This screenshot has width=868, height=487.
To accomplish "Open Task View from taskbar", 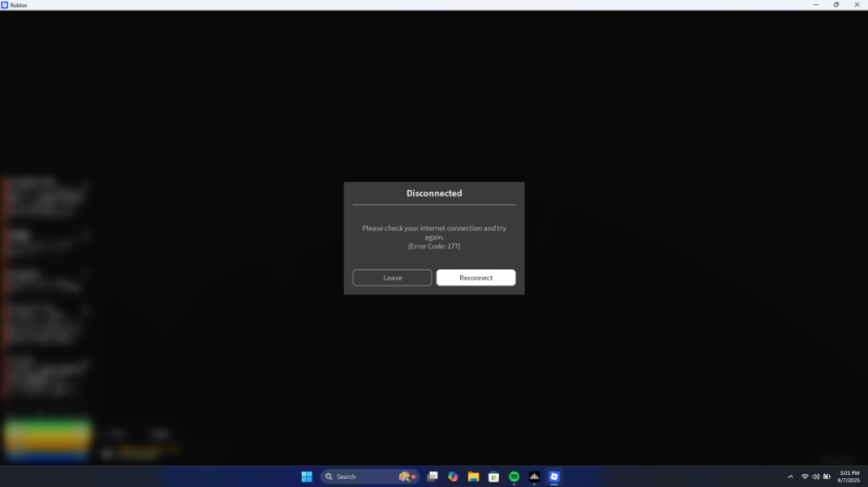I will pyautogui.click(x=432, y=477).
